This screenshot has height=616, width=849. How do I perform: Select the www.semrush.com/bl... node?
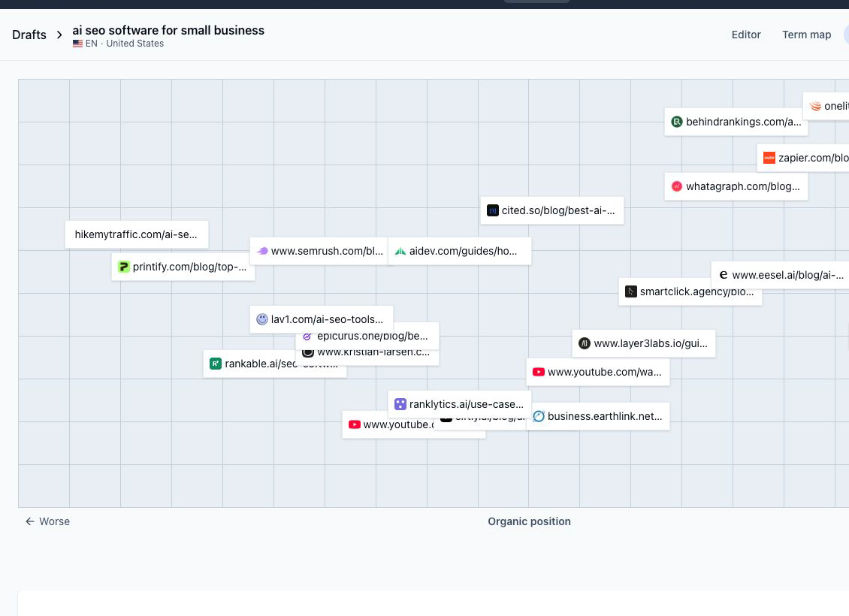[319, 251]
